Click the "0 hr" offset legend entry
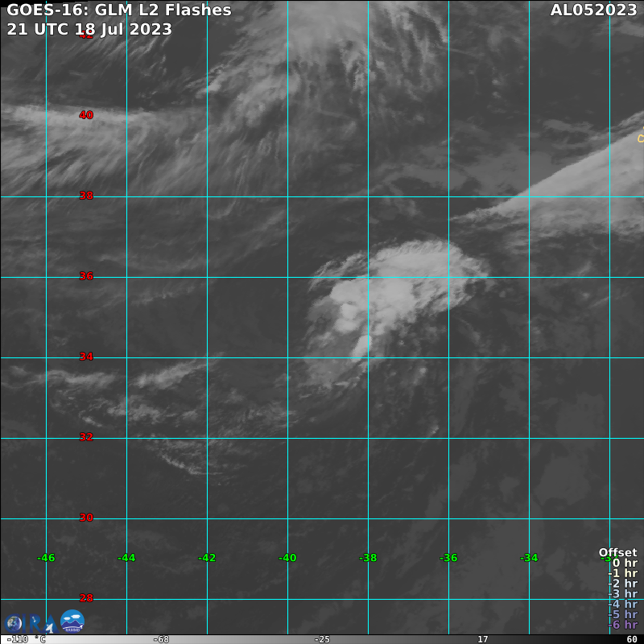Image resolution: width=644 pixels, height=644 pixels. click(x=625, y=563)
